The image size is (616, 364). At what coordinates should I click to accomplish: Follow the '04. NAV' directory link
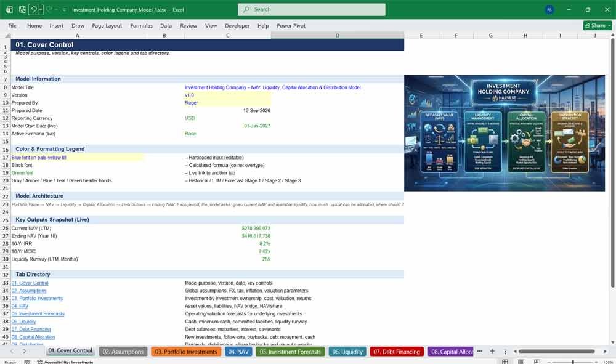click(x=20, y=306)
